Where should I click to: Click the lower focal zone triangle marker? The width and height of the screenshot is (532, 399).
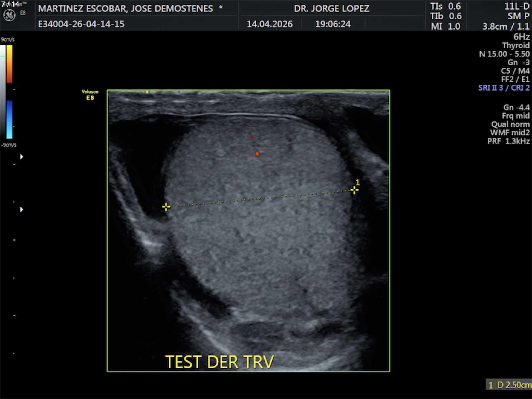[x=21, y=209]
